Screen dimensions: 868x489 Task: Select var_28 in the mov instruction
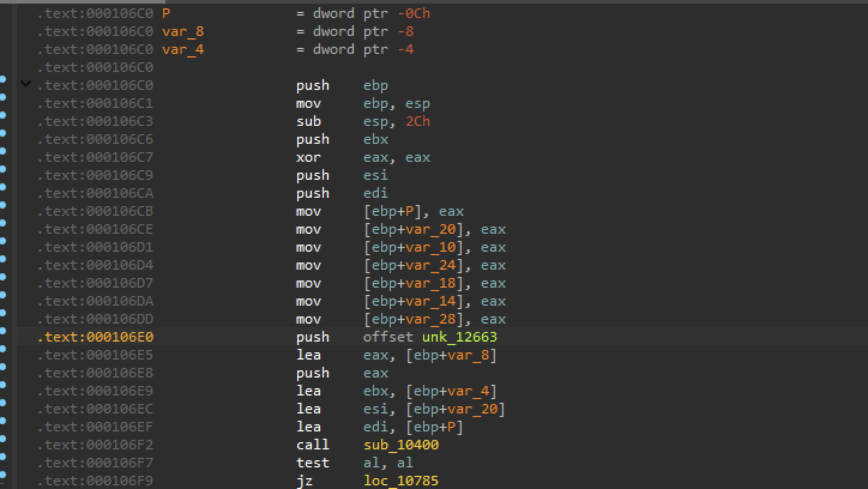(x=430, y=319)
